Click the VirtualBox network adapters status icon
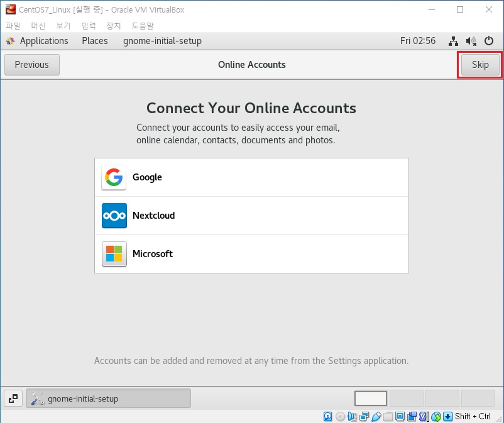504x423 pixels. pyautogui.click(x=364, y=417)
